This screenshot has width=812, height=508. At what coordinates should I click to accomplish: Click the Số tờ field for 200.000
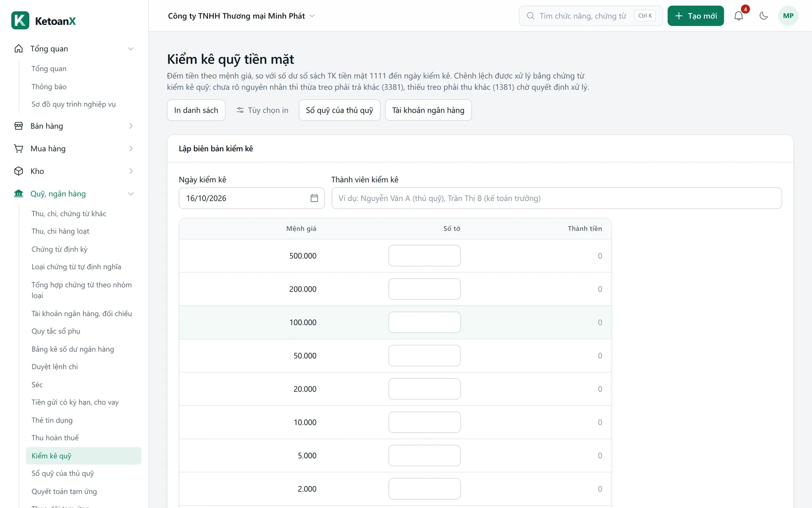coord(425,289)
